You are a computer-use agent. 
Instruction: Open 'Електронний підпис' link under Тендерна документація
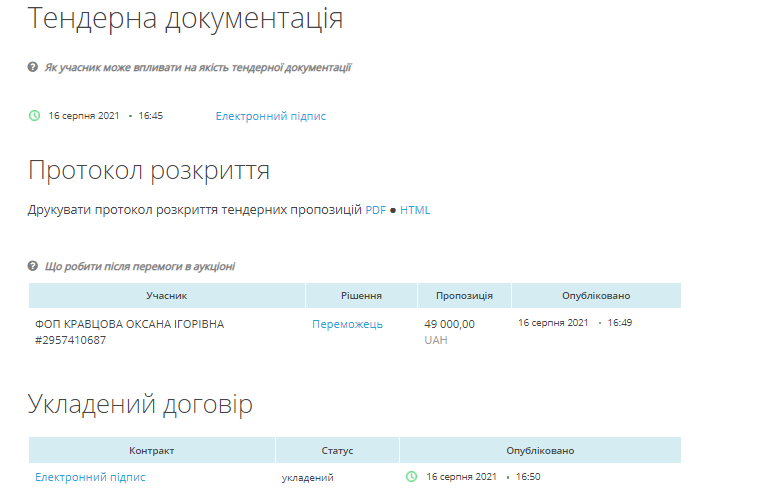click(270, 116)
